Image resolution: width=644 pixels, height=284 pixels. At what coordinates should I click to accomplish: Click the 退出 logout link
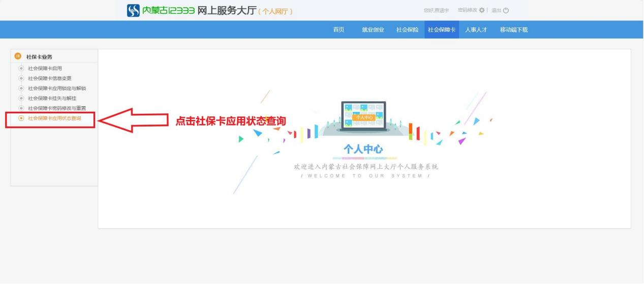point(496,10)
